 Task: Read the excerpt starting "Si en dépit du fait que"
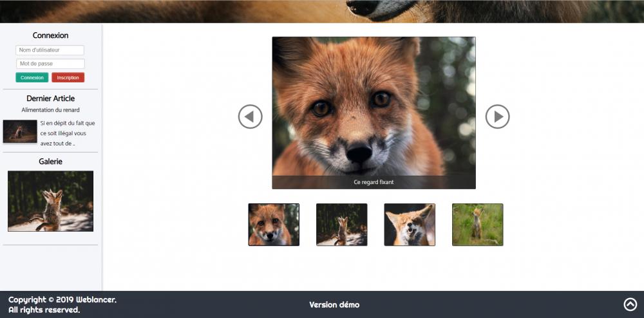[x=68, y=133]
